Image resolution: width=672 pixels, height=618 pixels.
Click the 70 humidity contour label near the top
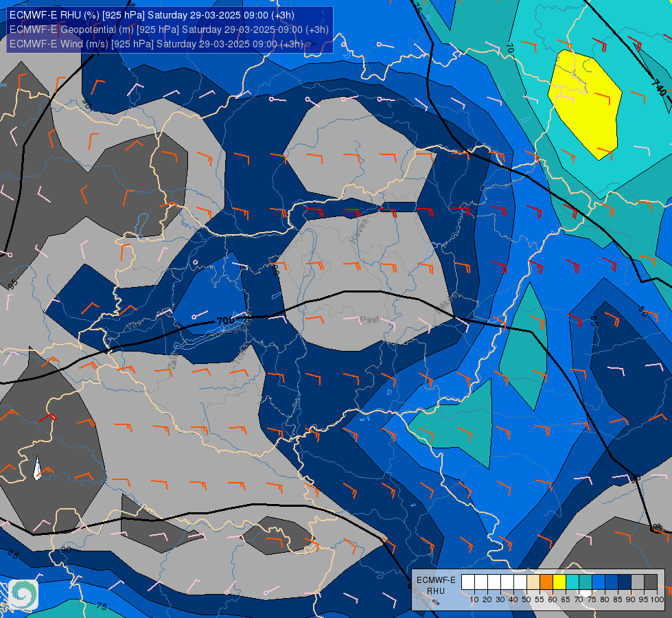point(509,47)
